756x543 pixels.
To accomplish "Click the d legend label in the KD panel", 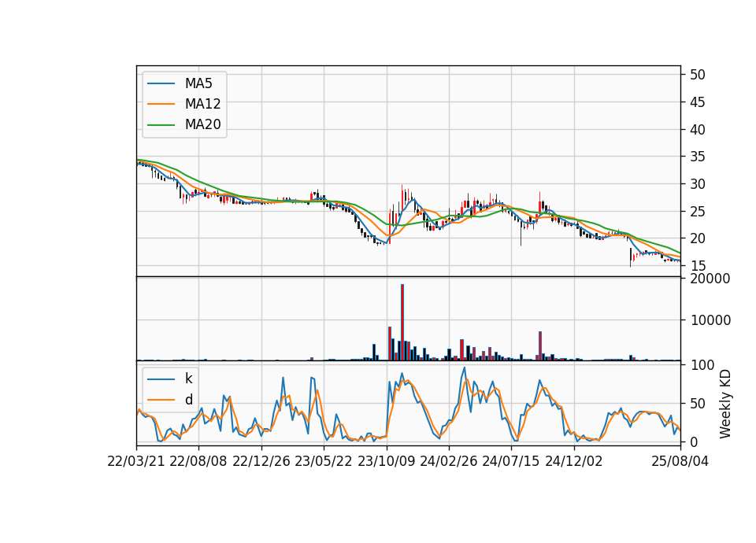I will 188,400.
